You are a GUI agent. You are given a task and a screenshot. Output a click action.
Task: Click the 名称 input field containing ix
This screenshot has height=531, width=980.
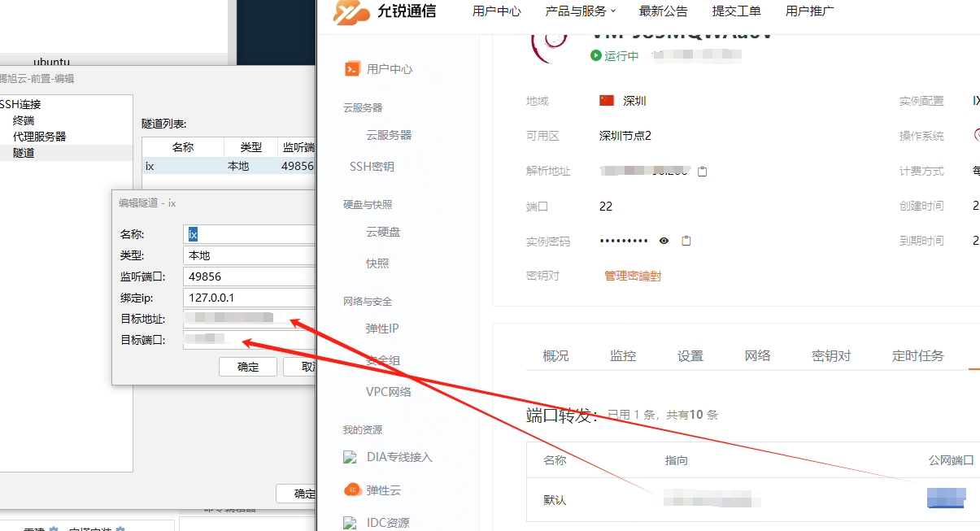[x=249, y=234]
